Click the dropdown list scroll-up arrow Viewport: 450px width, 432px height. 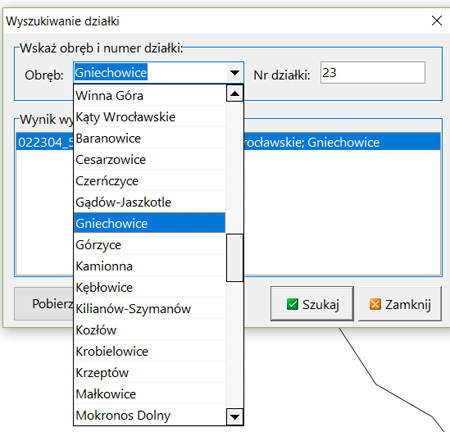coord(235,94)
